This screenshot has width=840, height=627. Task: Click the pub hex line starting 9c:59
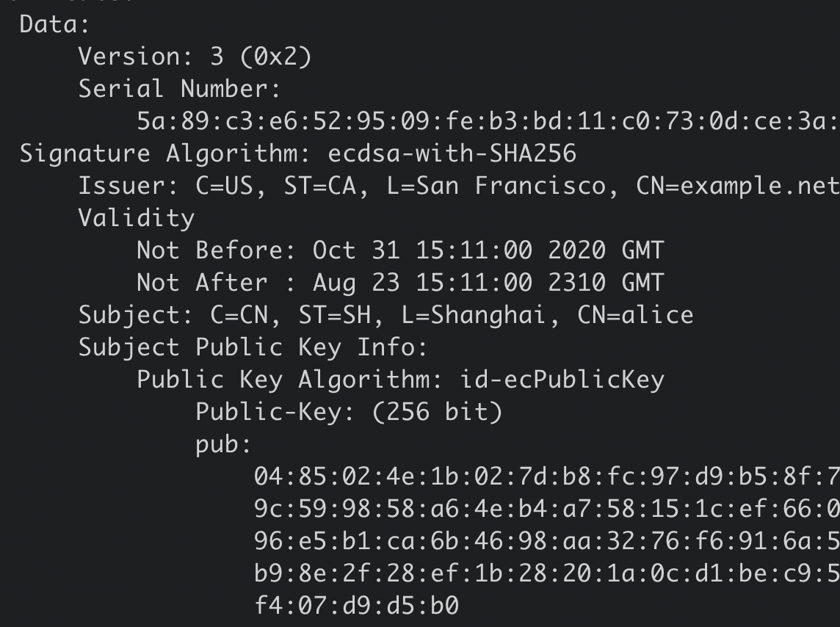coord(545,509)
